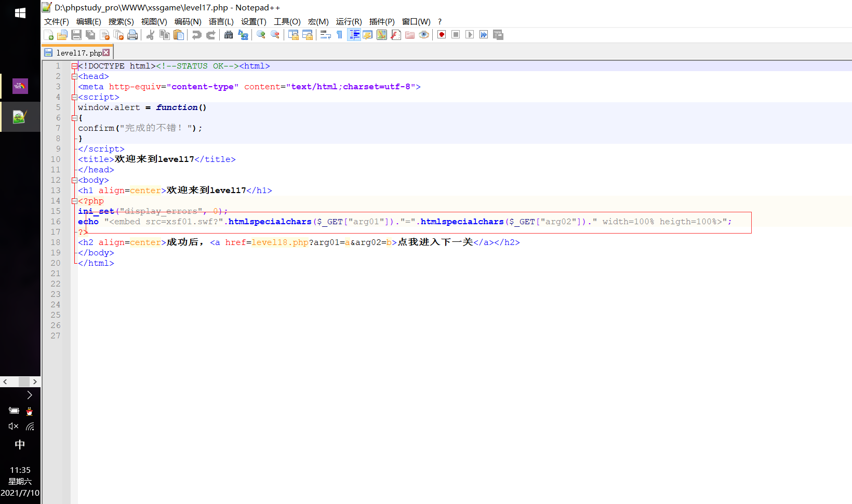852x504 pixels.
Task: Toggle file monitoring eye icon
Action: pyautogui.click(x=424, y=35)
